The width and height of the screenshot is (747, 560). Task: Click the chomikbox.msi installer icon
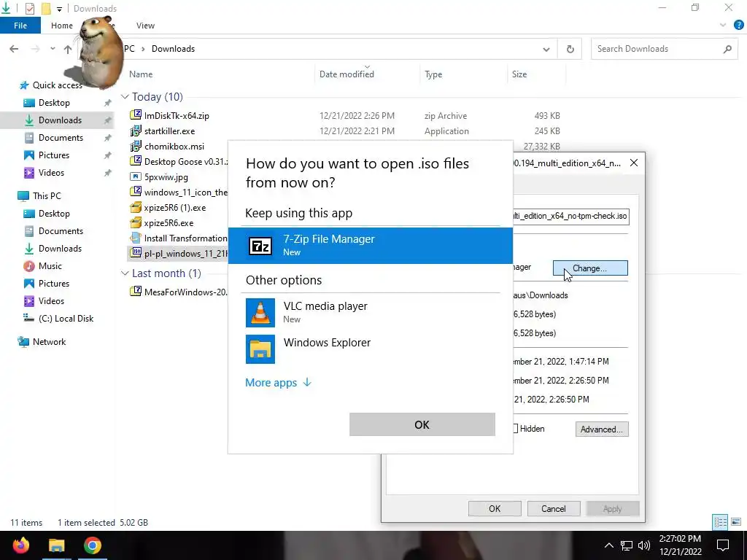tap(136, 146)
